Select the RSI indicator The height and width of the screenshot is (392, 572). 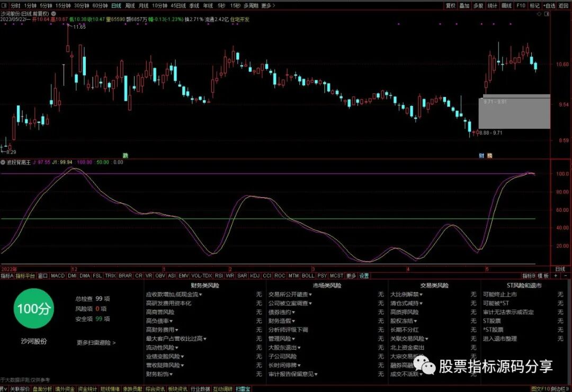tap(219, 276)
